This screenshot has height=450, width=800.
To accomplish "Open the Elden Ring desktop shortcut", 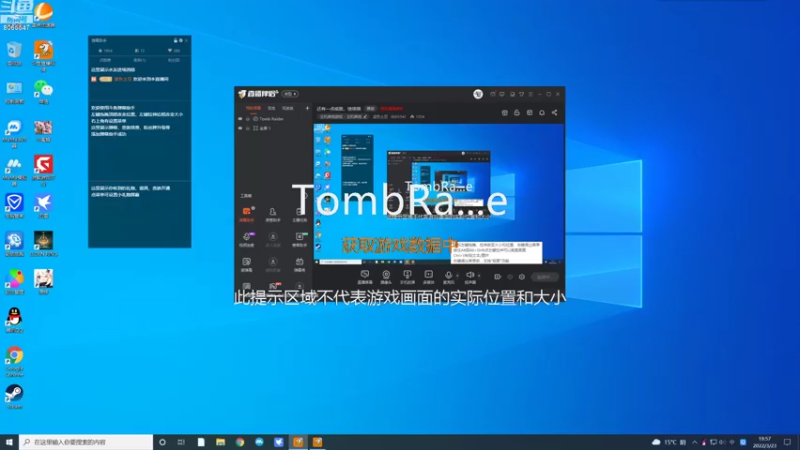I will tap(43, 241).
